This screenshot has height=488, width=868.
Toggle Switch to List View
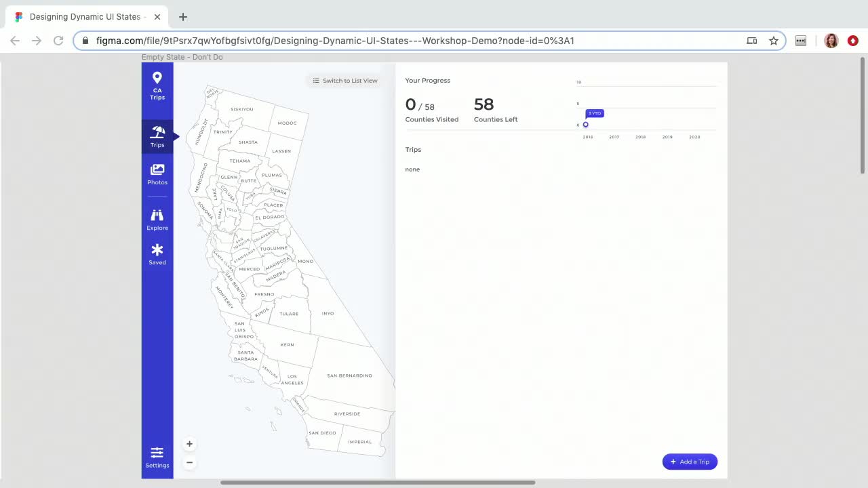coord(345,81)
